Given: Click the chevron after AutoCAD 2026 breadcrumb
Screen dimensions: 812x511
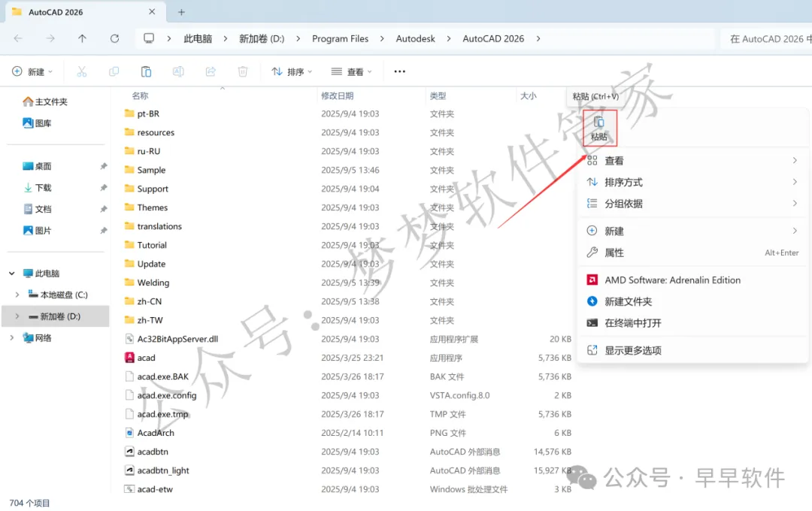Looking at the screenshot, I should coord(538,38).
